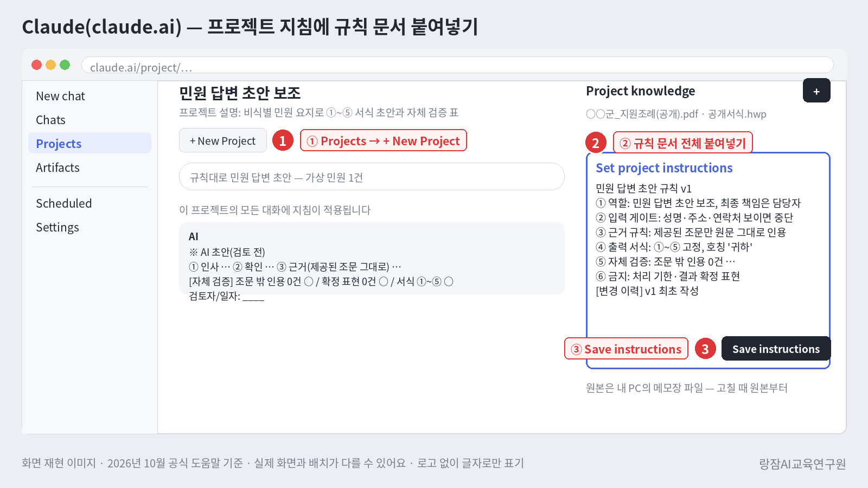Click the dark Save instructions button
The height and width of the screenshot is (488, 868).
click(776, 349)
